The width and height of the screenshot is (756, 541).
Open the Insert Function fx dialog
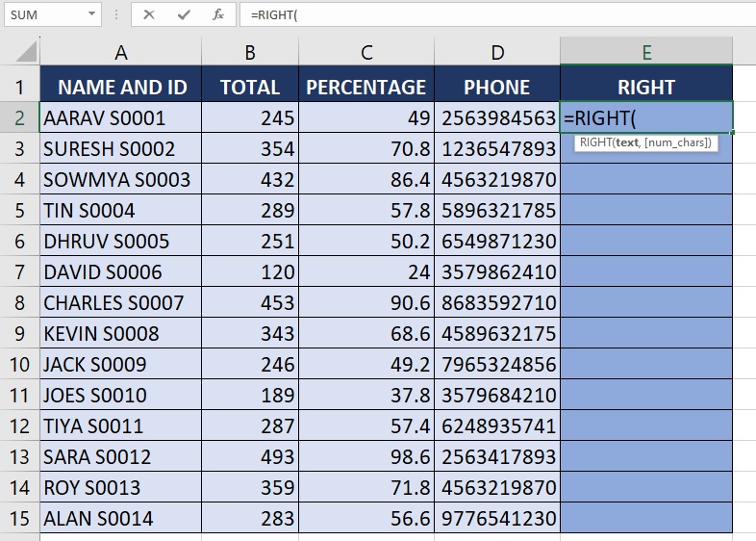218,14
